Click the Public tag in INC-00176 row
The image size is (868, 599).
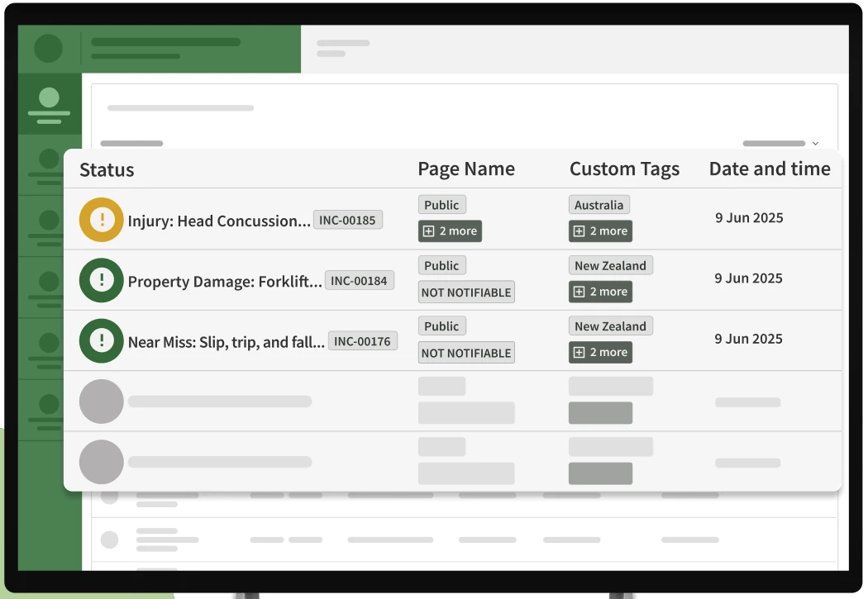(x=441, y=326)
